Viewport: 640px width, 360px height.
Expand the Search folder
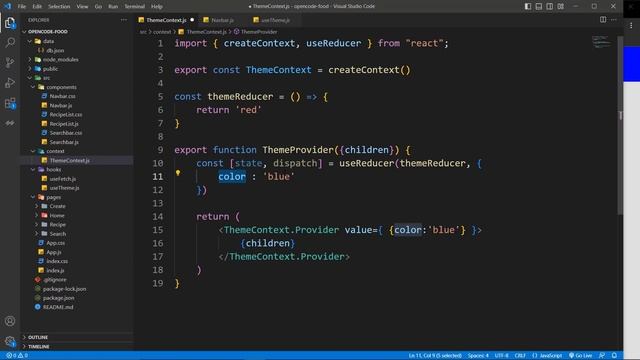[58, 233]
